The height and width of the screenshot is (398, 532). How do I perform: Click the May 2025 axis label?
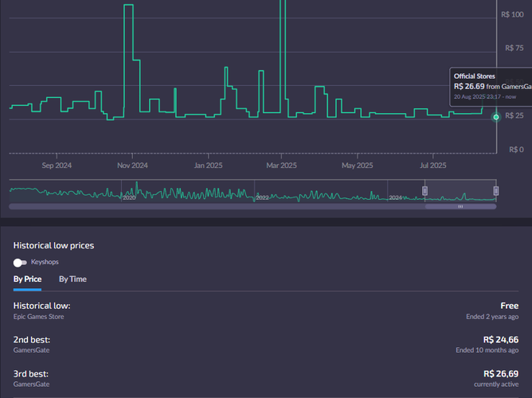click(x=358, y=166)
